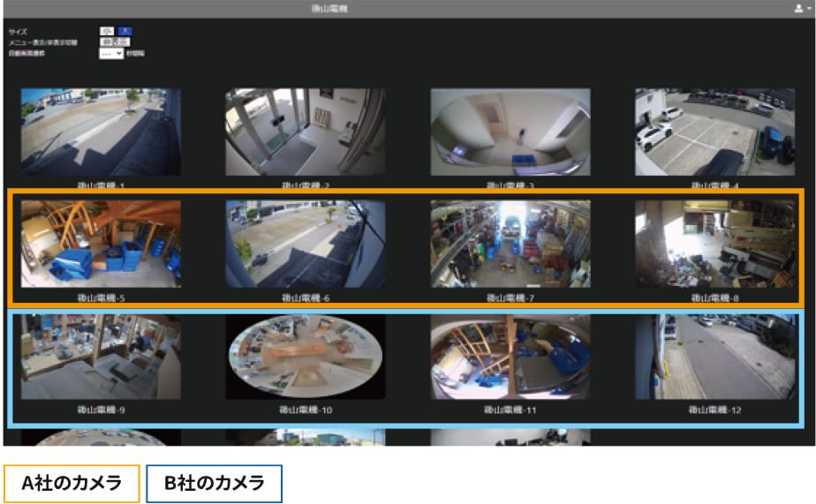Select the small (小) size button
The image size is (816, 504).
(107, 31)
